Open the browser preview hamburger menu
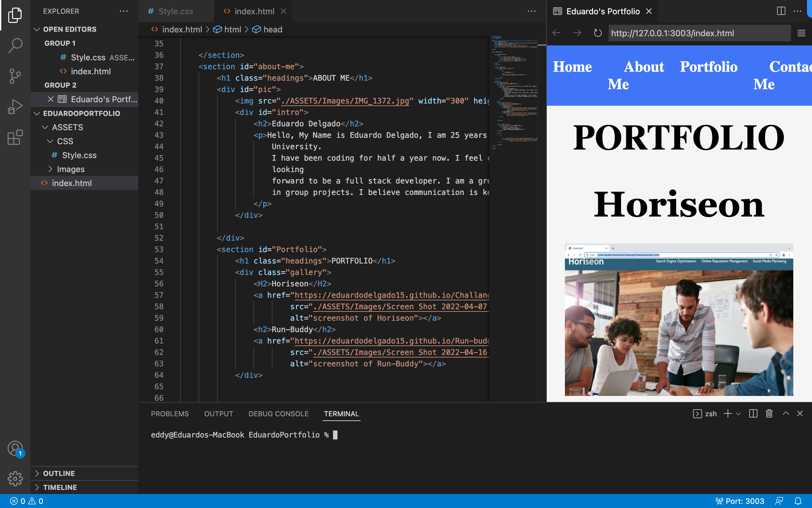 point(801,33)
